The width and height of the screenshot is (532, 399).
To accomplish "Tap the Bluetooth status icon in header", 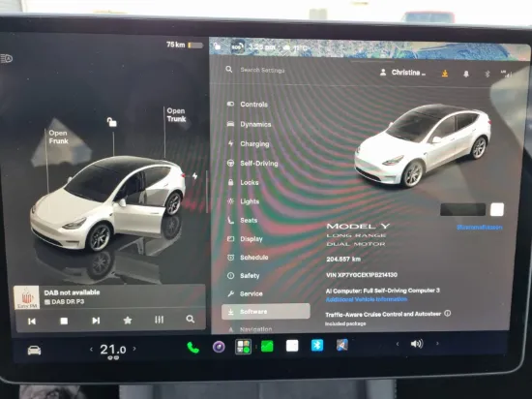I will [488, 74].
